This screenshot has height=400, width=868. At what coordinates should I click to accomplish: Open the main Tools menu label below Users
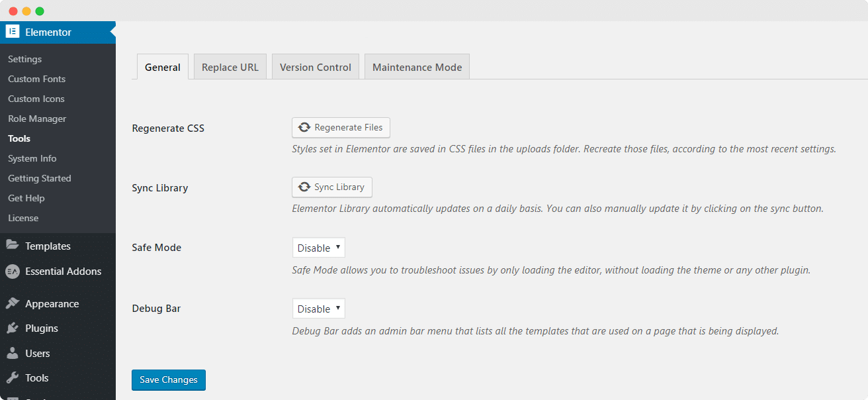coord(37,378)
